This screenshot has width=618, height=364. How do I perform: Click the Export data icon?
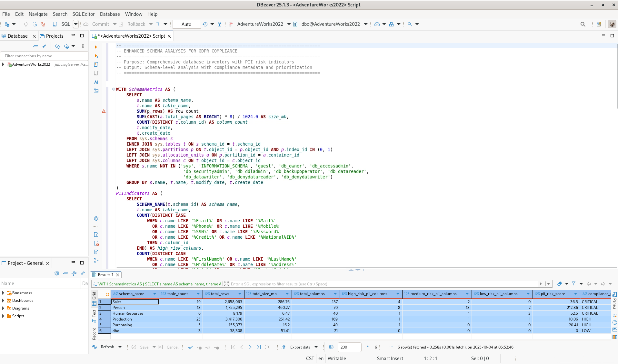(x=284, y=347)
